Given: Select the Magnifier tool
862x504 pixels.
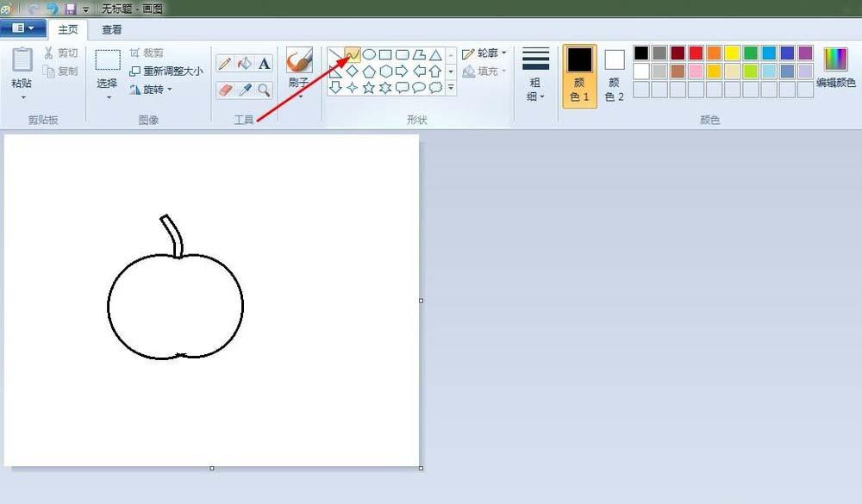Looking at the screenshot, I should pos(265,89).
